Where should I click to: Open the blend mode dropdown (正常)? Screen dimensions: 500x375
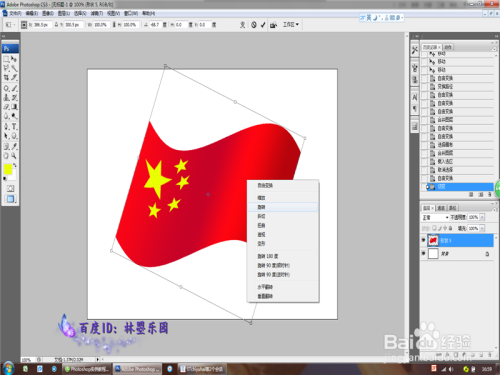[x=436, y=217]
